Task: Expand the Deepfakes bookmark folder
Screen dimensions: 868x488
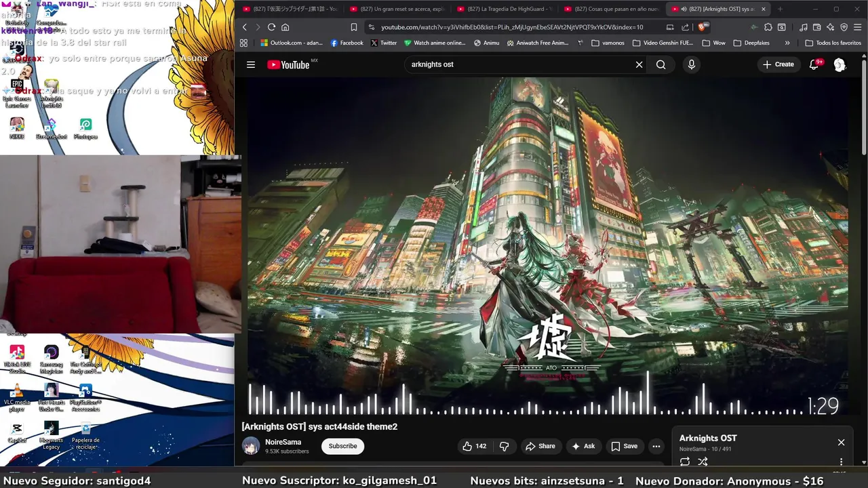Action: click(x=751, y=43)
